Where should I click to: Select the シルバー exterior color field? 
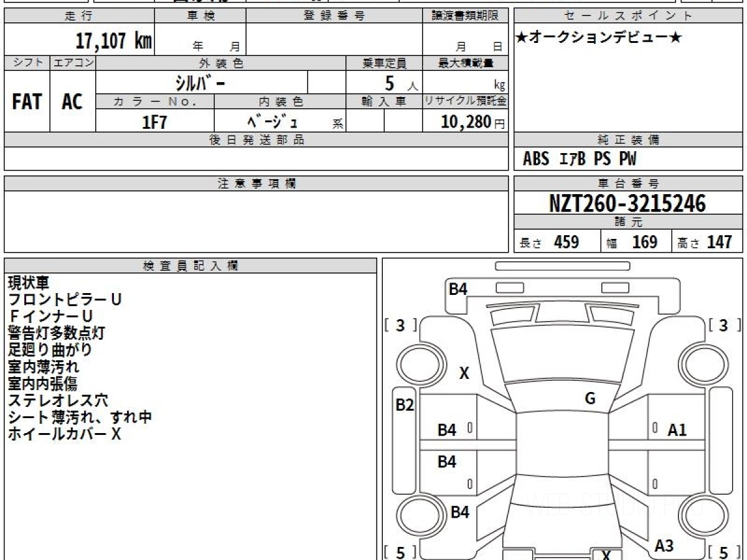200,82
